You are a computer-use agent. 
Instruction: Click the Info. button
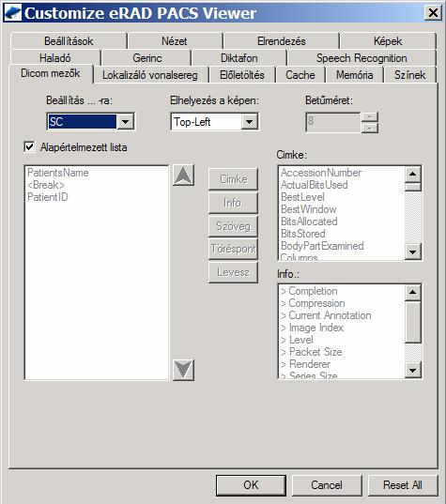(233, 203)
